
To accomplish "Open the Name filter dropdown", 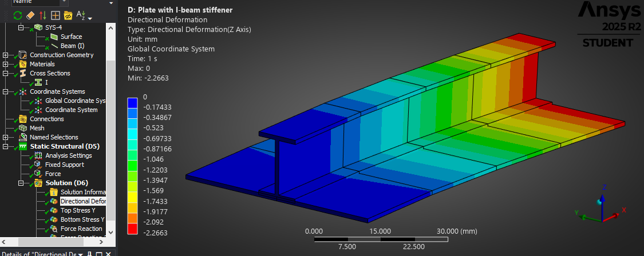I will point(64,2).
